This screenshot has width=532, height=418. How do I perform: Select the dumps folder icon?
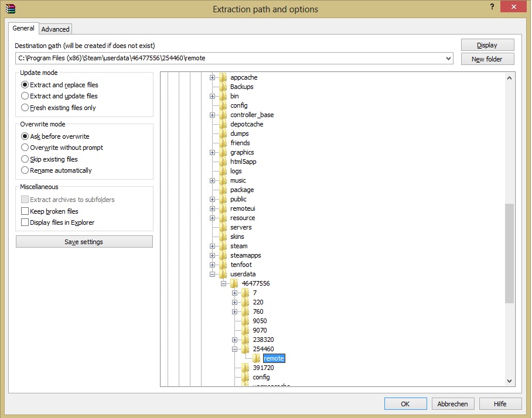click(223, 133)
